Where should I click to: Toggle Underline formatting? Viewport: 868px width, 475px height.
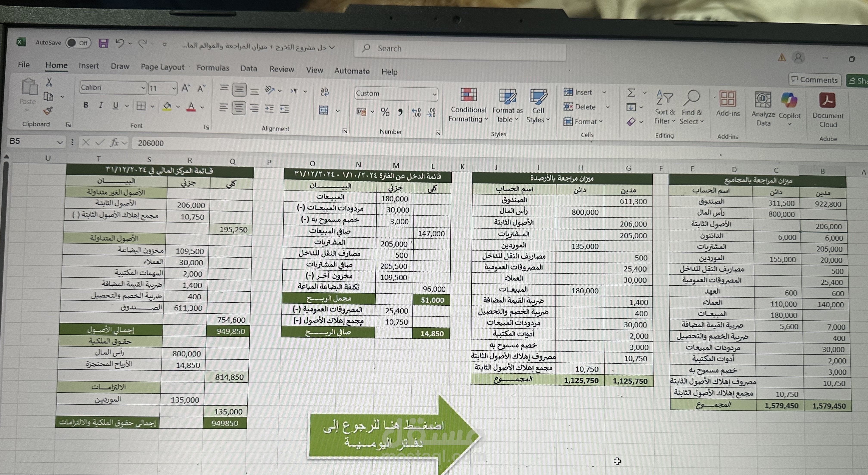point(116,106)
